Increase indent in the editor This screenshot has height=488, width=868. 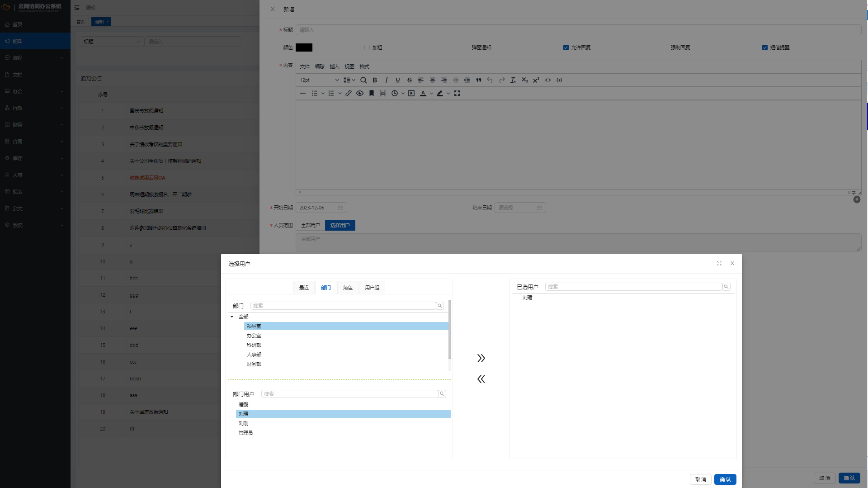(x=467, y=80)
